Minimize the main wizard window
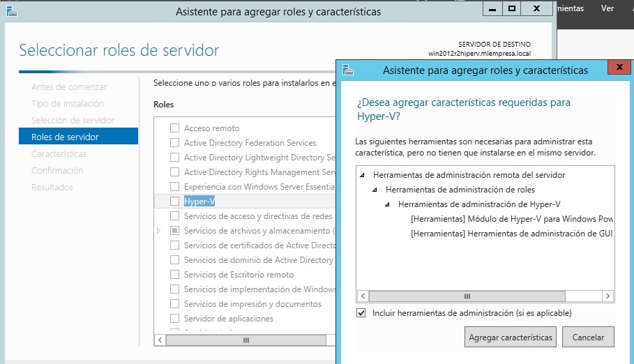 pos(491,9)
